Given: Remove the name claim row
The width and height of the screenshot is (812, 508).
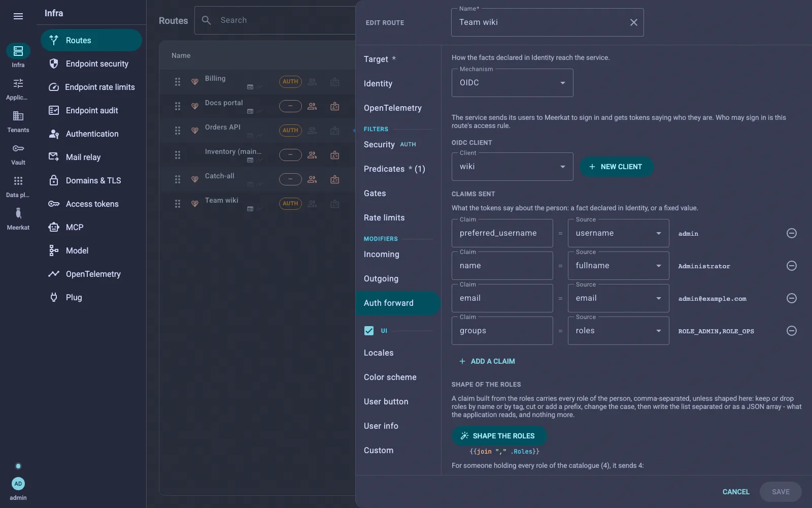Looking at the screenshot, I should (792, 266).
